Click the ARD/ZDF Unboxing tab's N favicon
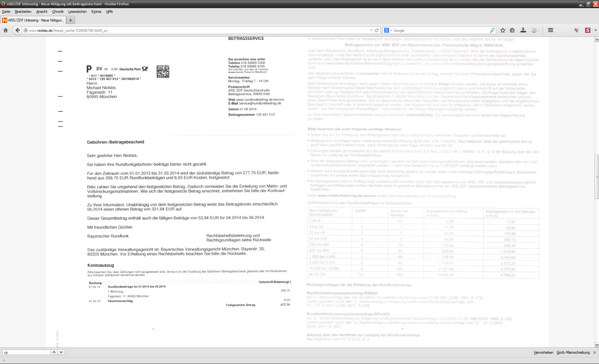Screen dimensions: 599x364 (5, 20)
